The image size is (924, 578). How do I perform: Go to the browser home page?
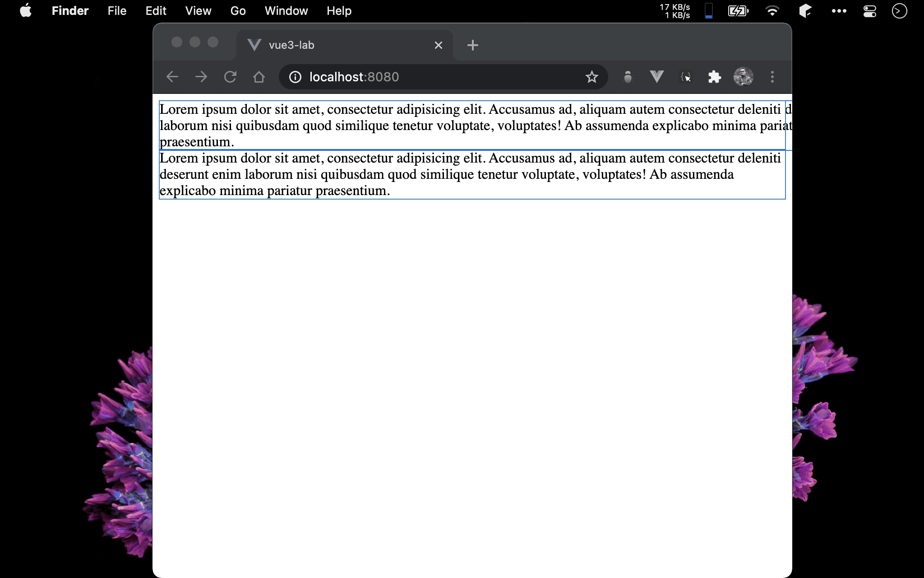click(259, 77)
